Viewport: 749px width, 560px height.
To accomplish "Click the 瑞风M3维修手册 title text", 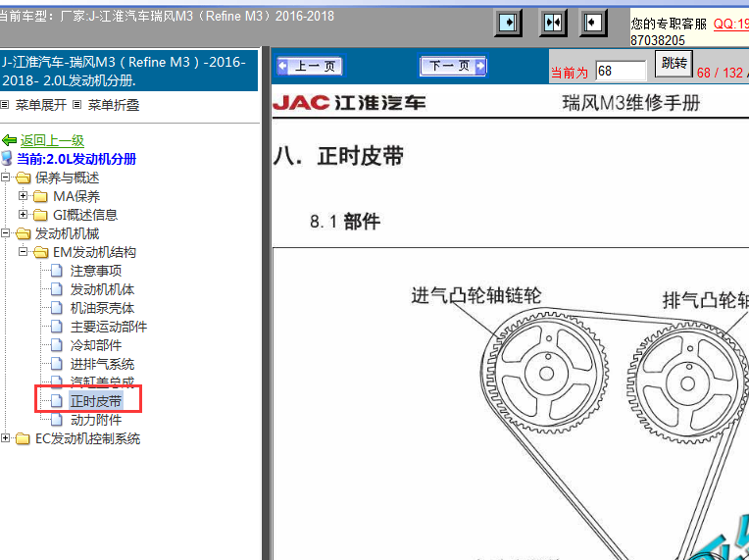I will point(631,103).
